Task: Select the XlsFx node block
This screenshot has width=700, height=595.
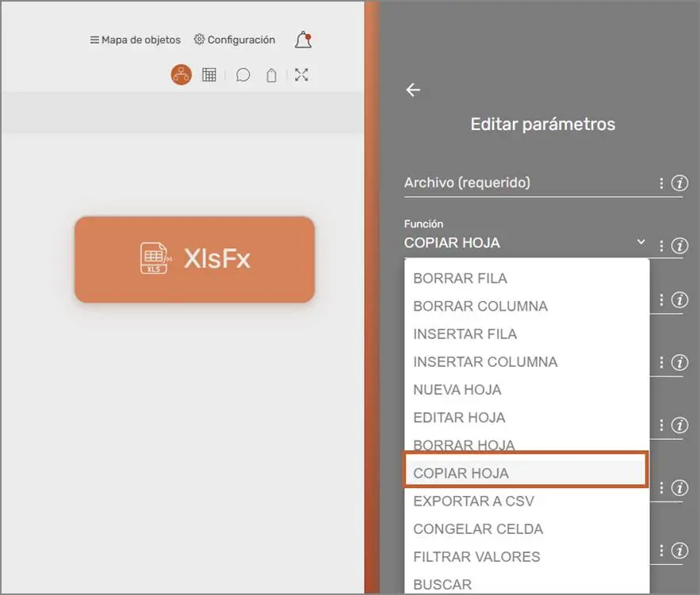Action: (x=195, y=260)
